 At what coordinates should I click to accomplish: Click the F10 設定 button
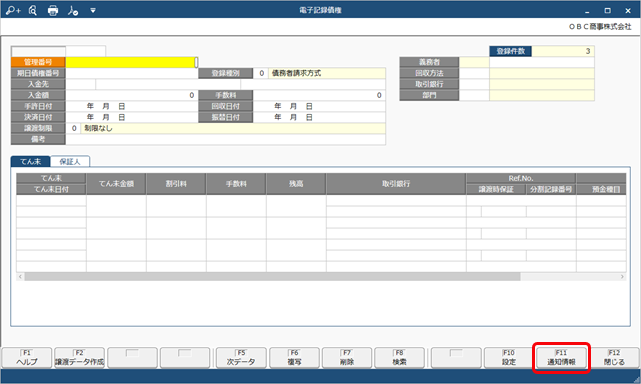point(509,358)
